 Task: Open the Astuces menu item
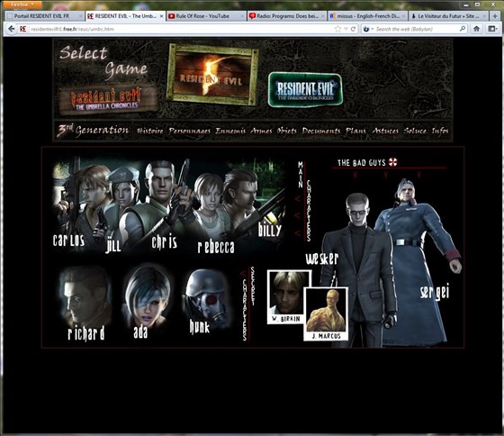(x=385, y=131)
